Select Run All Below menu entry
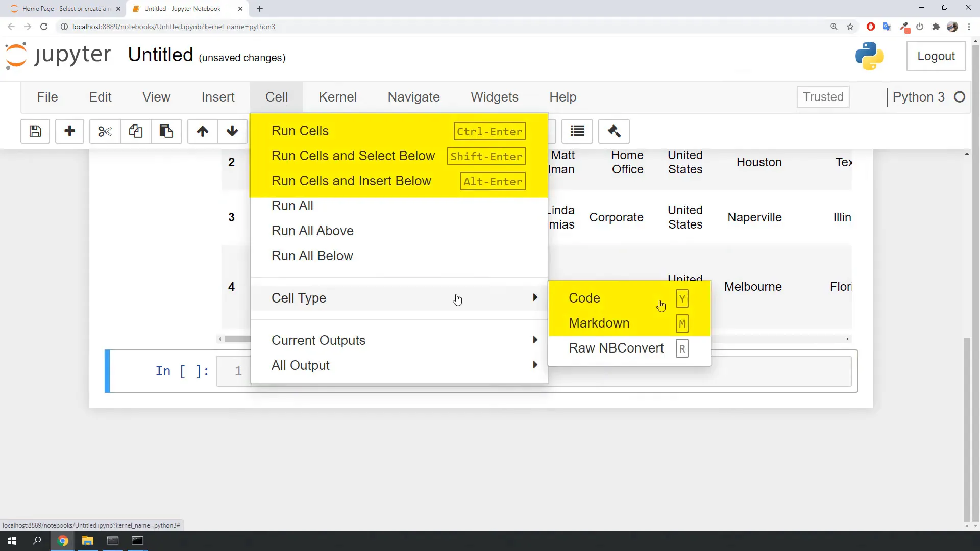980x551 pixels. coord(312,256)
